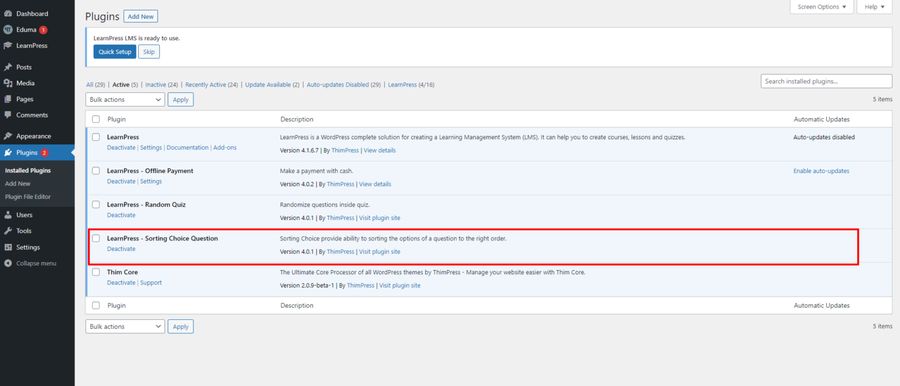
Task: Deactivate the Thim Core plugin
Action: point(121,283)
